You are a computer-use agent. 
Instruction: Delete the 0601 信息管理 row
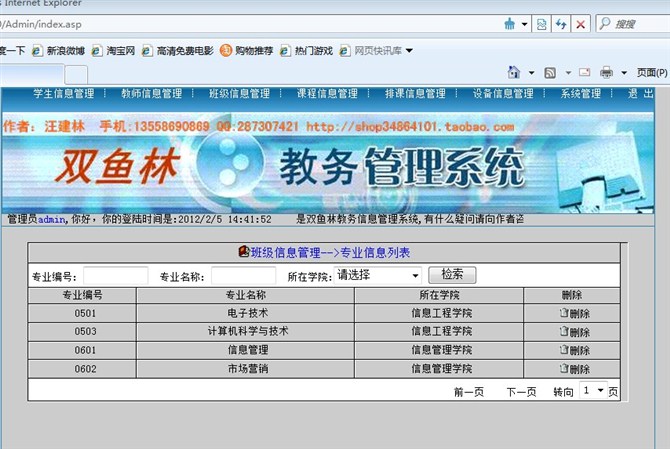575,350
